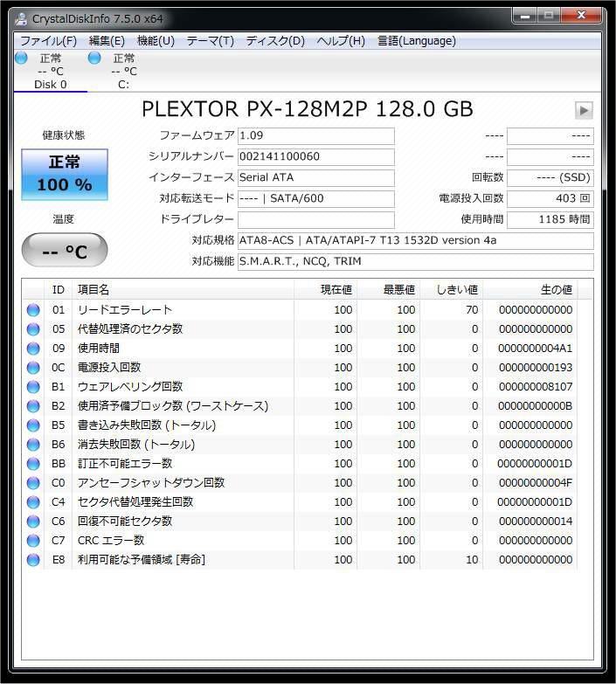Open the ヘルプ(H) menu

click(341, 41)
